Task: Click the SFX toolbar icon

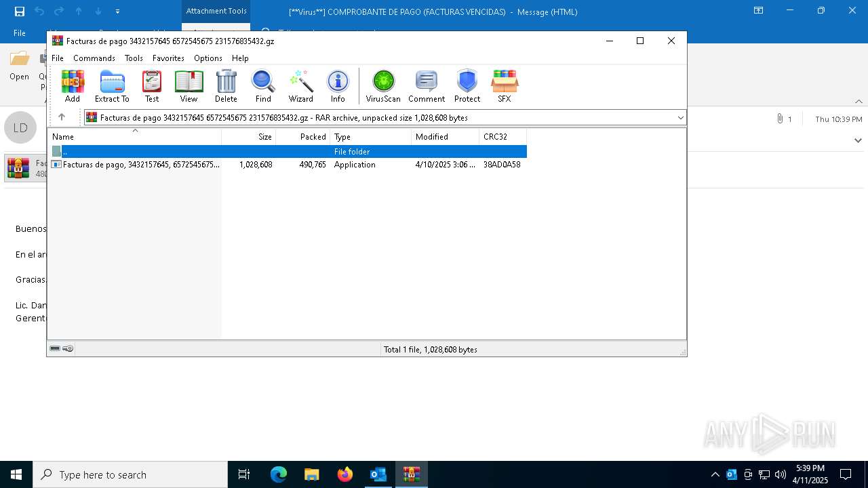Action: (x=505, y=86)
